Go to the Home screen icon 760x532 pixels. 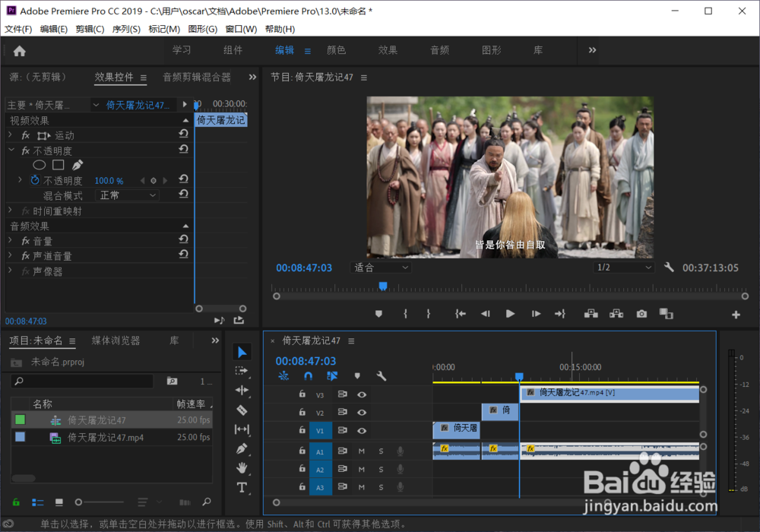point(20,51)
